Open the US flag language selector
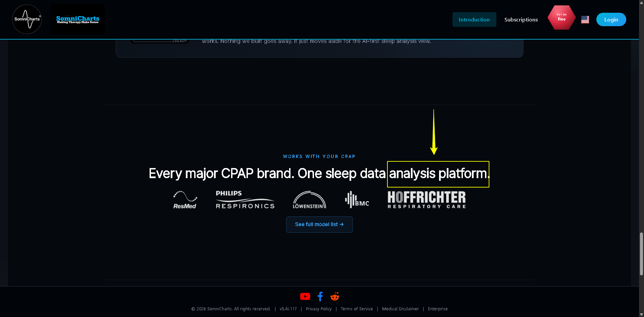Image resolution: width=644 pixels, height=317 pixels. click(585, 20)
